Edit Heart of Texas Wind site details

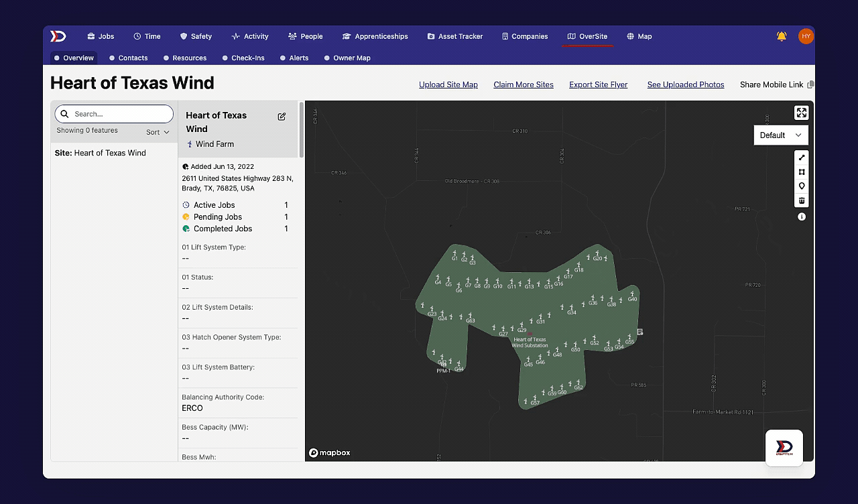pos(282,117)
